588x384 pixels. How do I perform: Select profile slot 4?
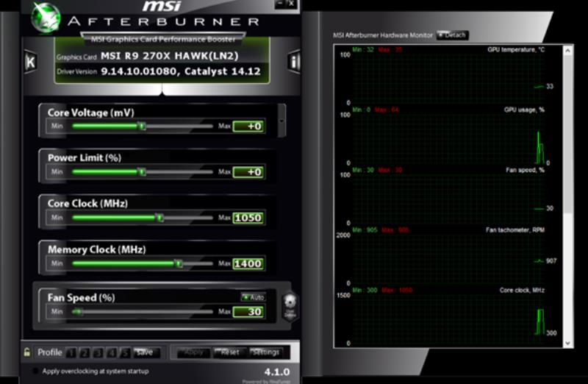tap(112, 353)
